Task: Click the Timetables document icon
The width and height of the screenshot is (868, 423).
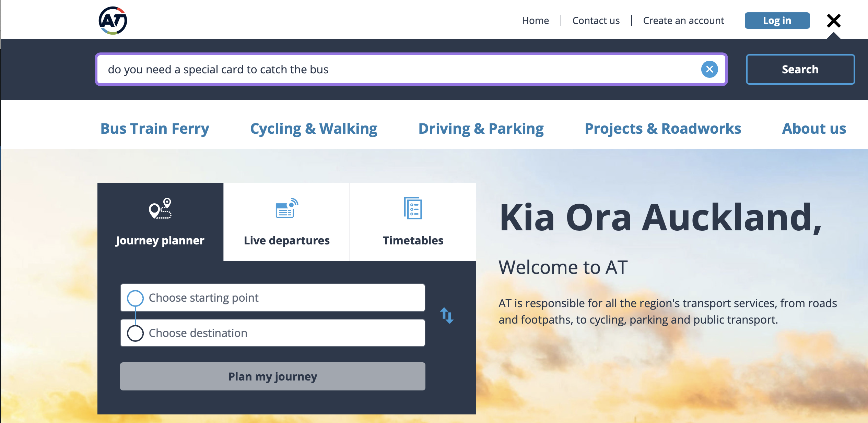Action: (413, 208)
